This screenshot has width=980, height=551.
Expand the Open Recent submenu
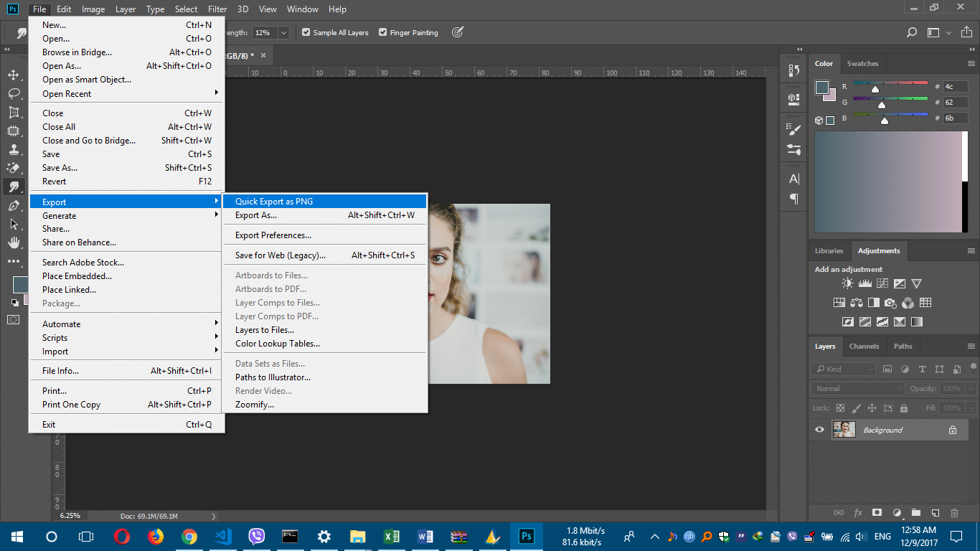(x=127, y=93)
